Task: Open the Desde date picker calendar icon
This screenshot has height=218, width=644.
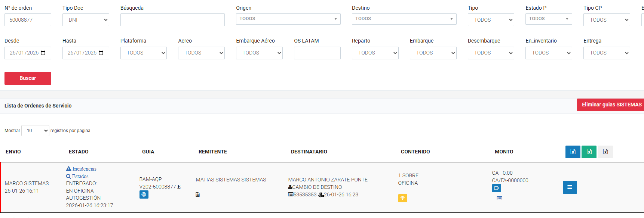Action: tap(43, 53)
